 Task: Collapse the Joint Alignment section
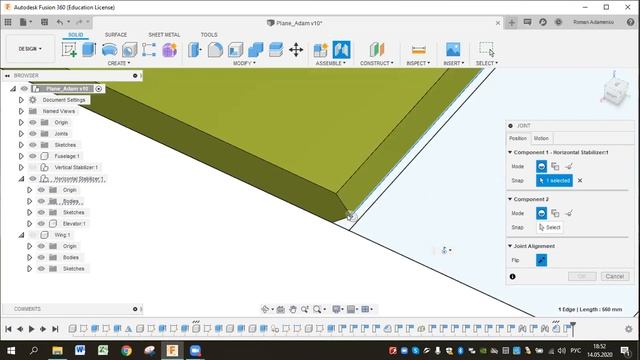(510, 246)
